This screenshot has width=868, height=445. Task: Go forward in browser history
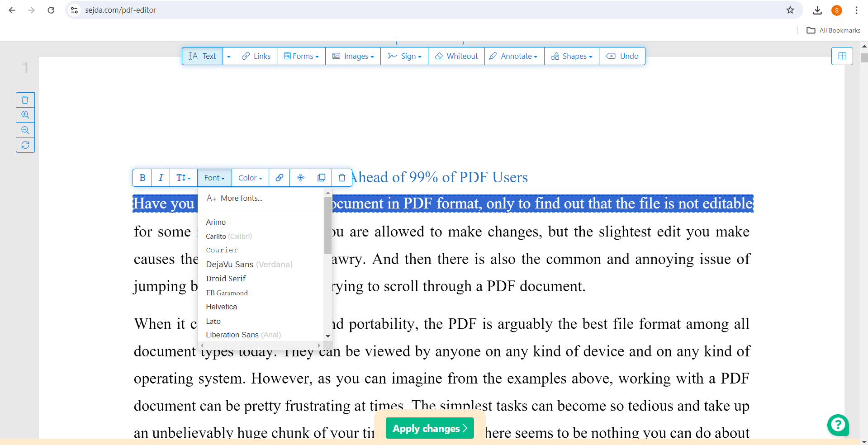click(31, 10)
